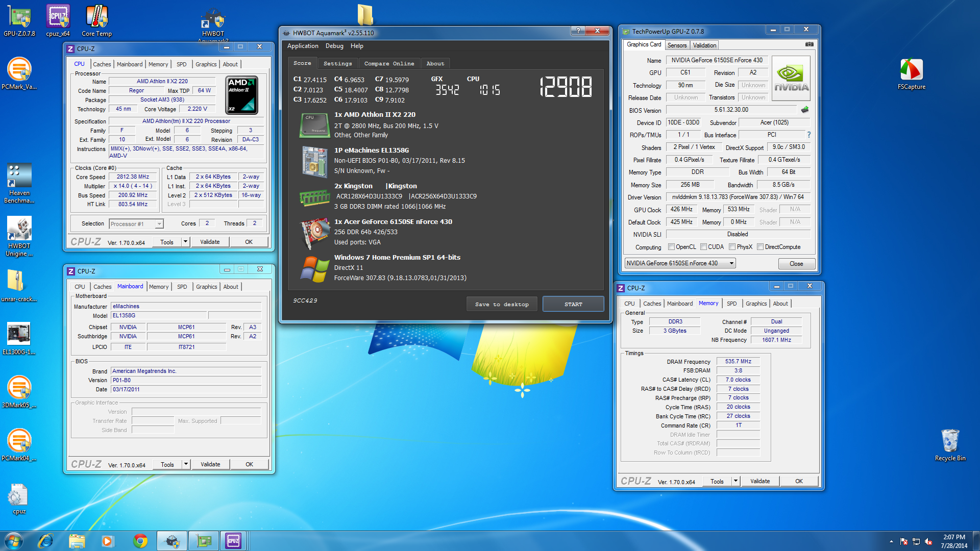Open HWBOT Unigine desktop shortcut
The image size is (980, 551).
click(19, 236)
